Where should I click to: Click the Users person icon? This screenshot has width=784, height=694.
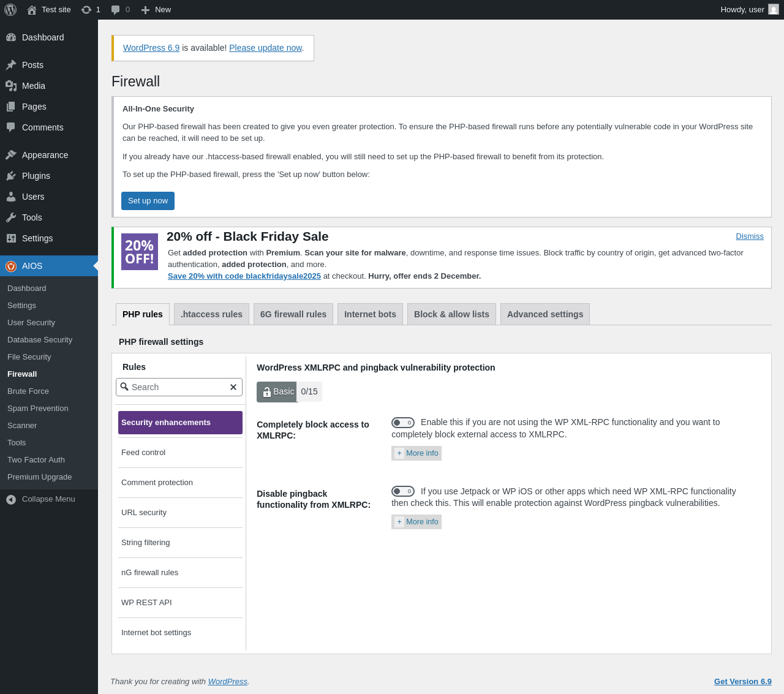[11, 197]
